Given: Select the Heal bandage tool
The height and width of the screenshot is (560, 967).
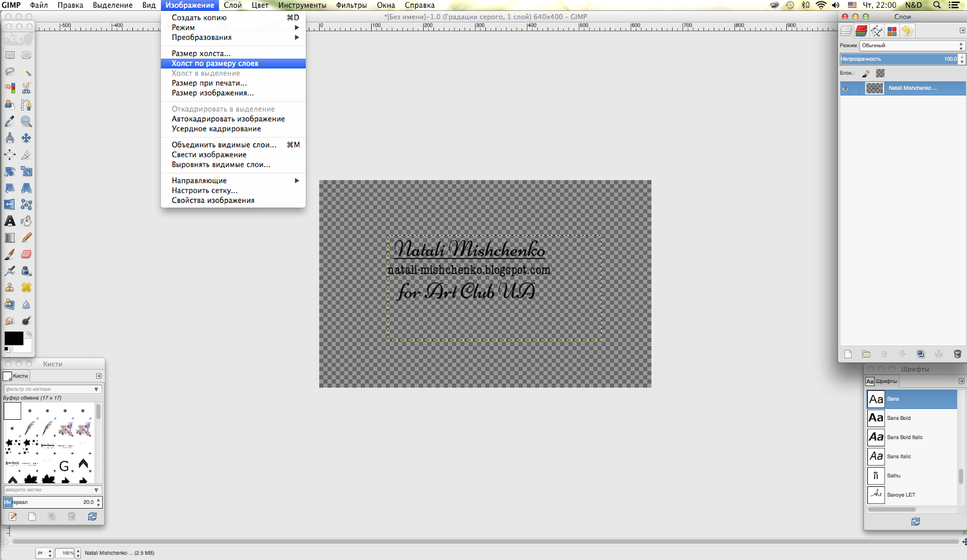Looking at the screenshot, I should 27,288.
